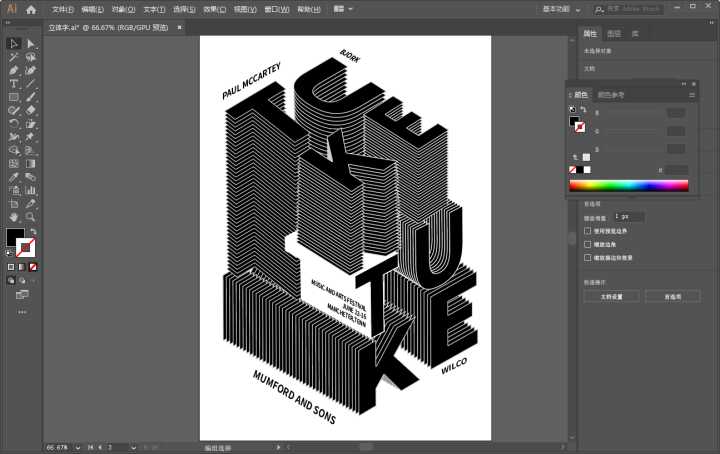This screenshot has width=720, height=454.
Task: Open the Color panel flyout menu
Action: [x=692, y=95]
